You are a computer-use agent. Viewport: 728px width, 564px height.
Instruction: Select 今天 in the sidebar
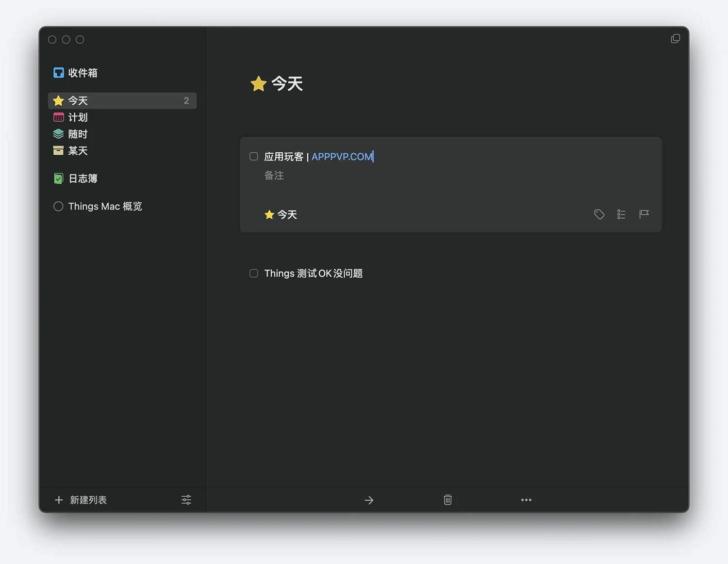(78, 101)
